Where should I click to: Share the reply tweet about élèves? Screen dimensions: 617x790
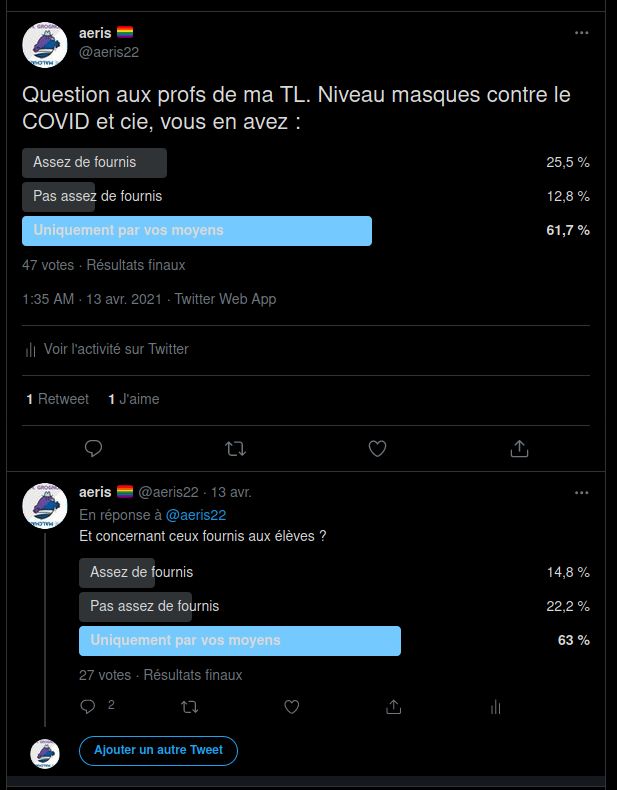pos(394,707)
